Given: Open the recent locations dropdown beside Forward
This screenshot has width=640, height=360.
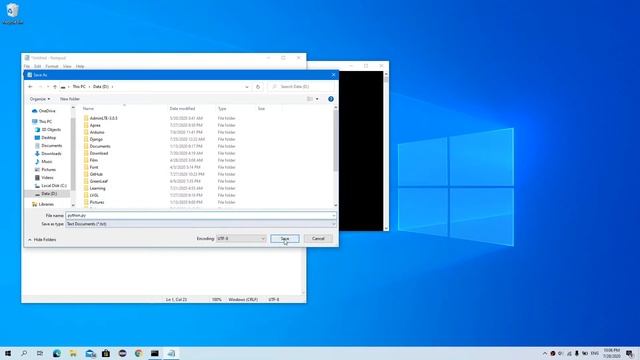Looking at the screenshot, I should pyautogui.click(x=48, y=87).
